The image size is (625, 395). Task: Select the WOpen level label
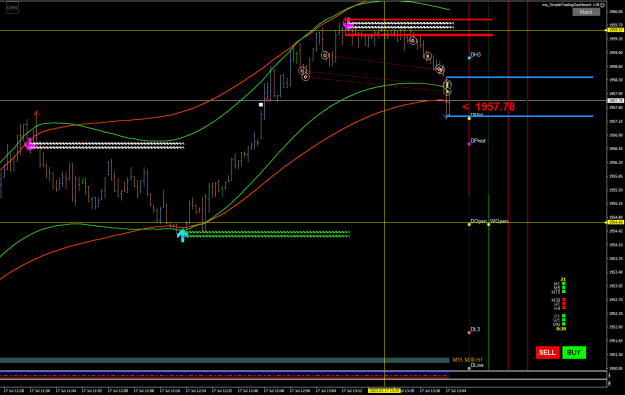pos(499,221)
